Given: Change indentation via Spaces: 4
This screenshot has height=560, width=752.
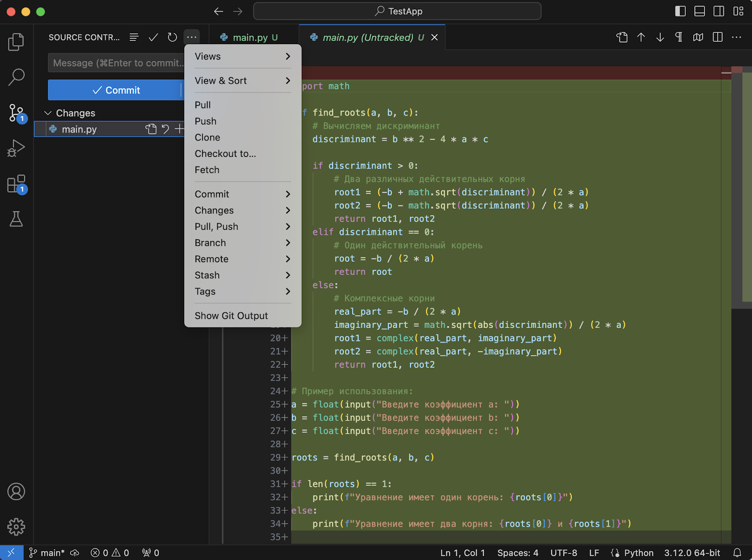Looking at the screenshot, I should [x=517, y=553].
